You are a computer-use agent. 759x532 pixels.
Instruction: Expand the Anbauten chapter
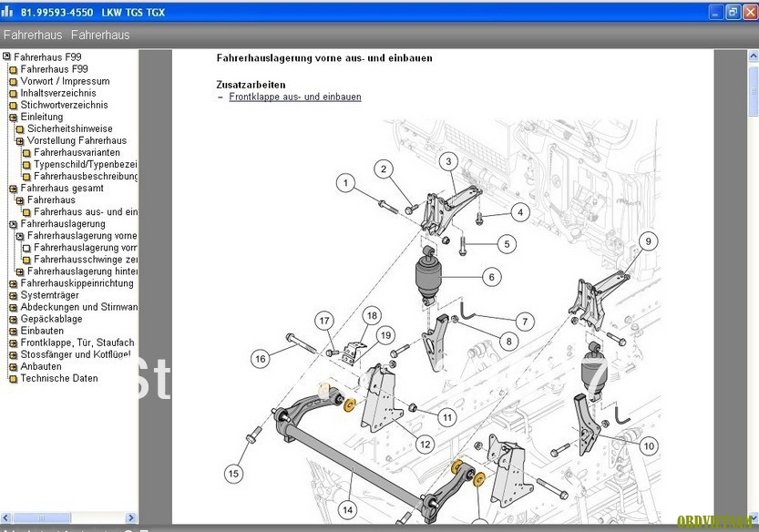click(13, 367)
